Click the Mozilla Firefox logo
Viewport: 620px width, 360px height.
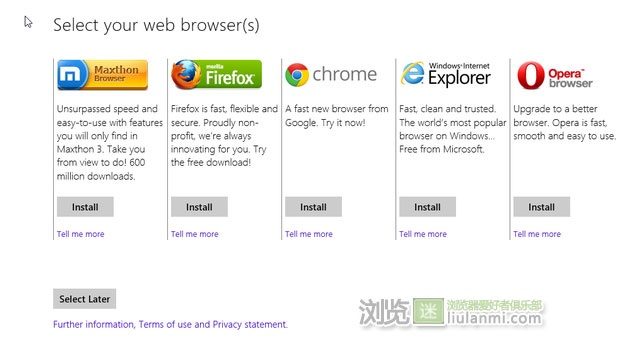click(216, 74)
